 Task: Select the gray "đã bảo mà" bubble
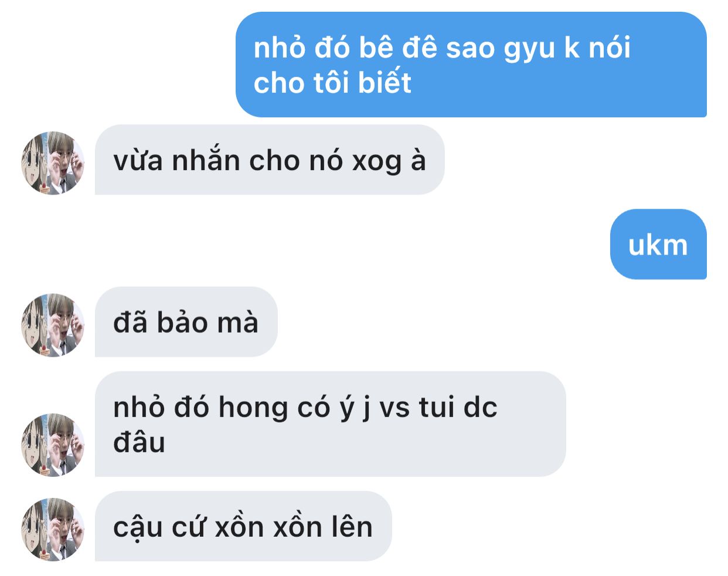186,321
